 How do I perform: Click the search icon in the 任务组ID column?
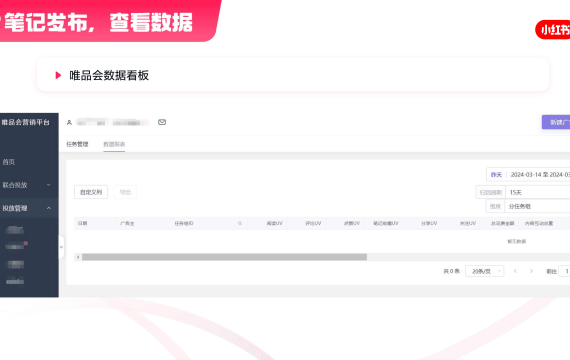pyautogui.click(x=240, y=223)
